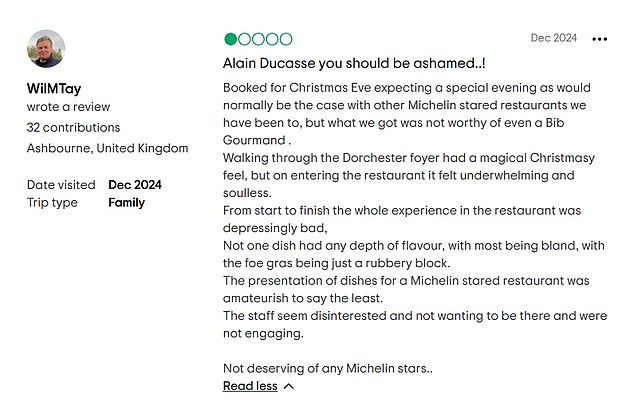This screenshot has width=634, height=402.
Task: Click the fifth empty rating bubble
Action: (x=286, y=39)
